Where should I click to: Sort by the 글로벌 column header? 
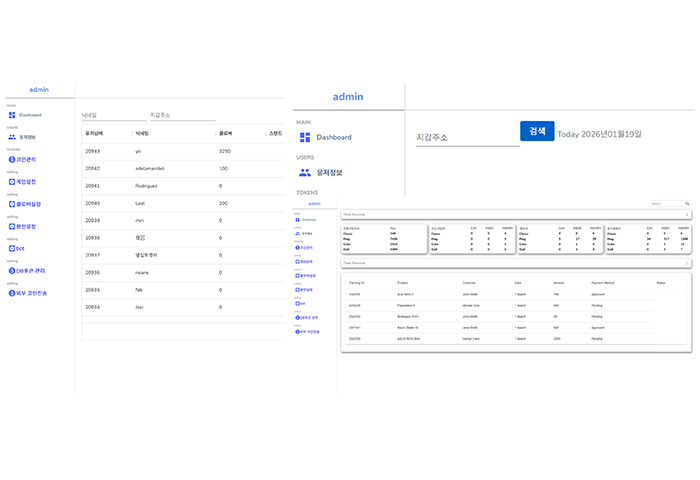225,134
